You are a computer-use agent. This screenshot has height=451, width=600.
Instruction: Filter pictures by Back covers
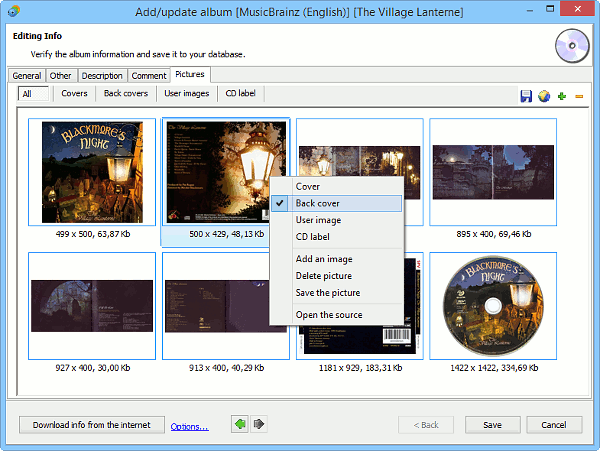tap(126, 93)
